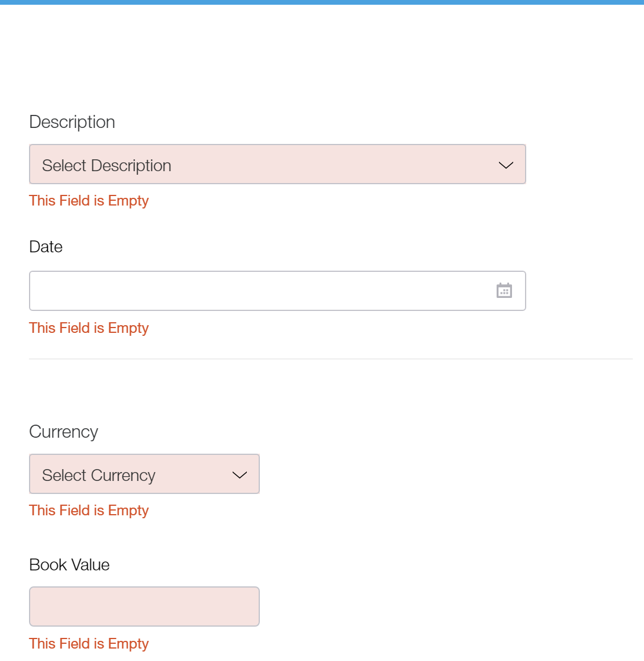Click the Currency dropdown chevron arrow
This screenshot has width=644, height=661.
[239, 475]
